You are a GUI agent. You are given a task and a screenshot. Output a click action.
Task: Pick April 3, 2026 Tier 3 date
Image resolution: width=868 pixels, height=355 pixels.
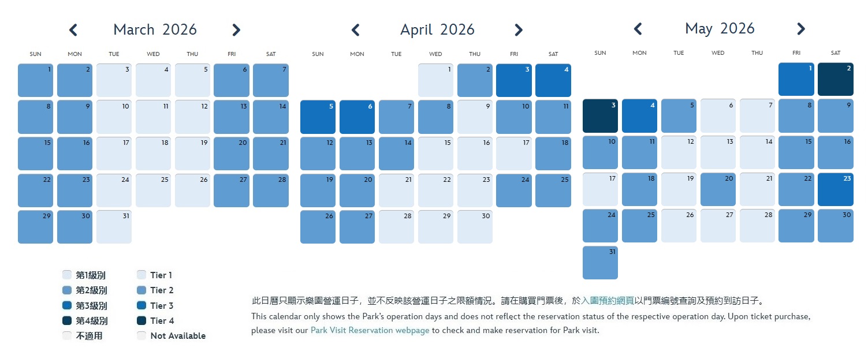pos(513,80)
